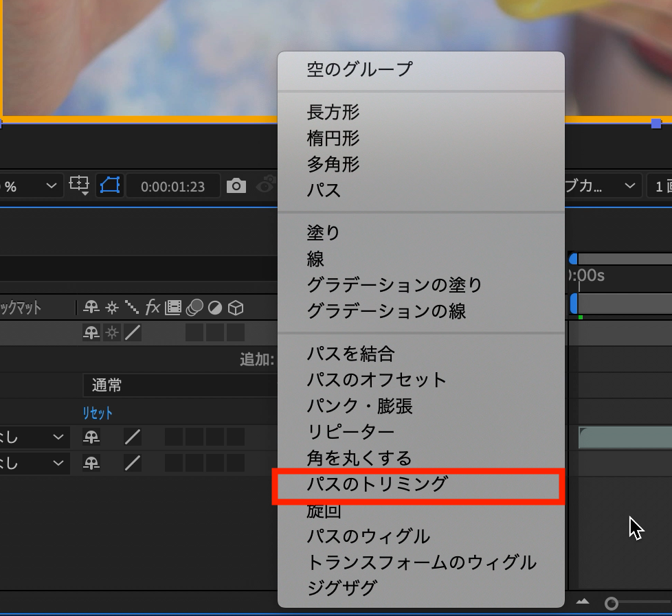This screenshot has height=616, width=672.
Task: Toggle Quality switch on the selected layer
Action: pyautogui.click(x=133, y=332)
